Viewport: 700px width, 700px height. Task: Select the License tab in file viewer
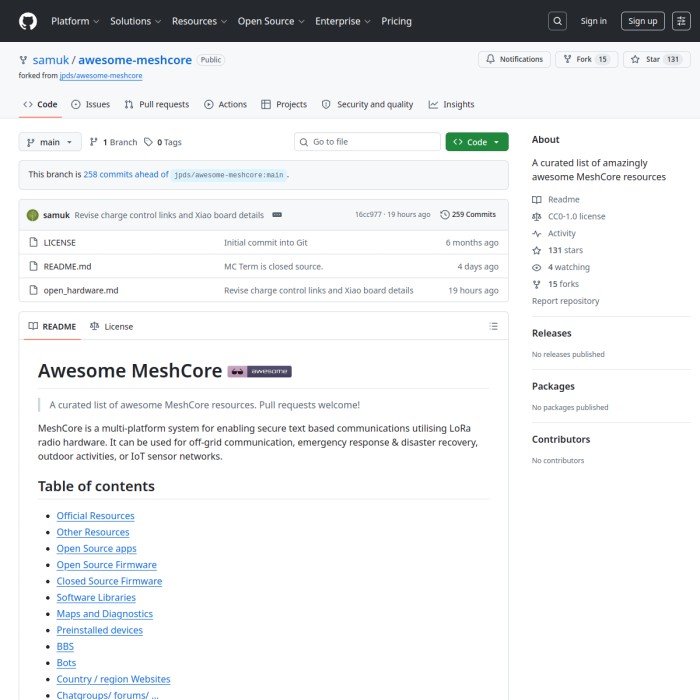[112, 326]
